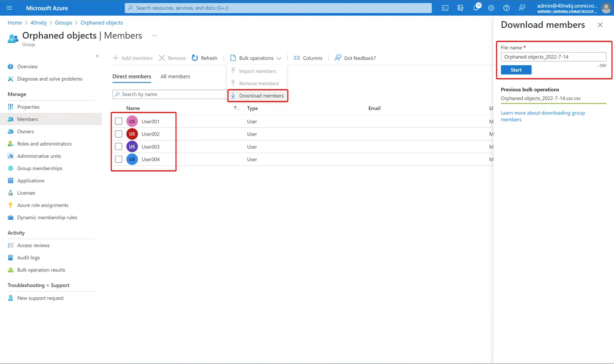
Task: Switch to the All members tab
Action: click(175, 76)
